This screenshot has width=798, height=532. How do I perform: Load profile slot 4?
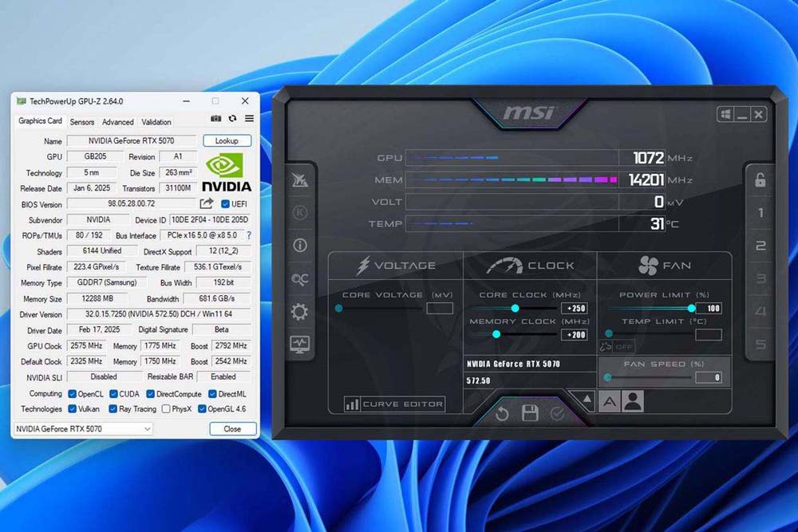click(x=760, y=311)
